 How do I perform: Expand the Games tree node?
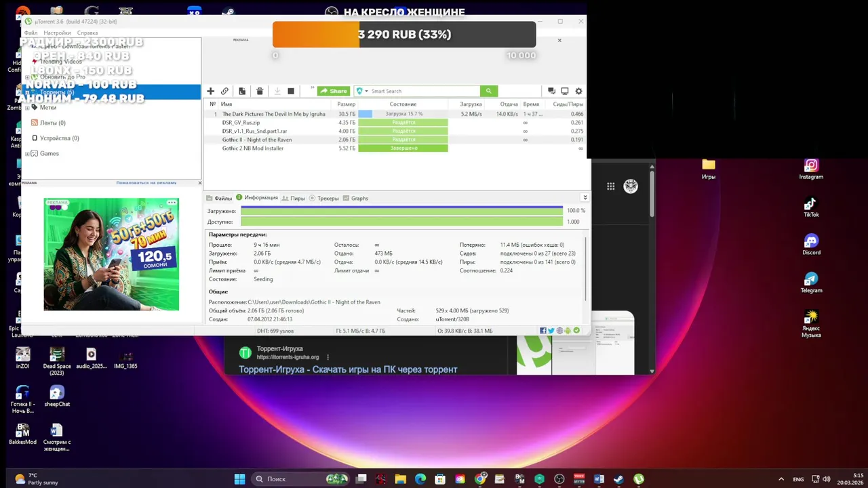[27, 154]
